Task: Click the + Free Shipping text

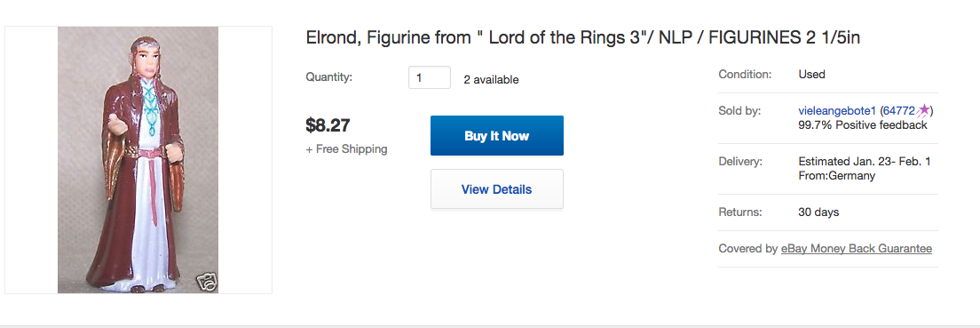Action: 346,149
